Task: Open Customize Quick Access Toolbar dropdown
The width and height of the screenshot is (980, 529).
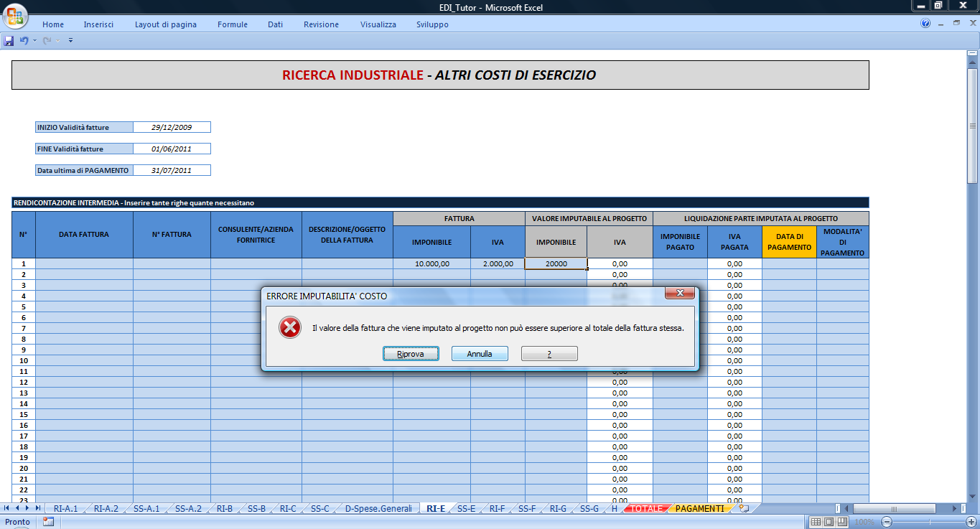Action: [x=70, y=41]
